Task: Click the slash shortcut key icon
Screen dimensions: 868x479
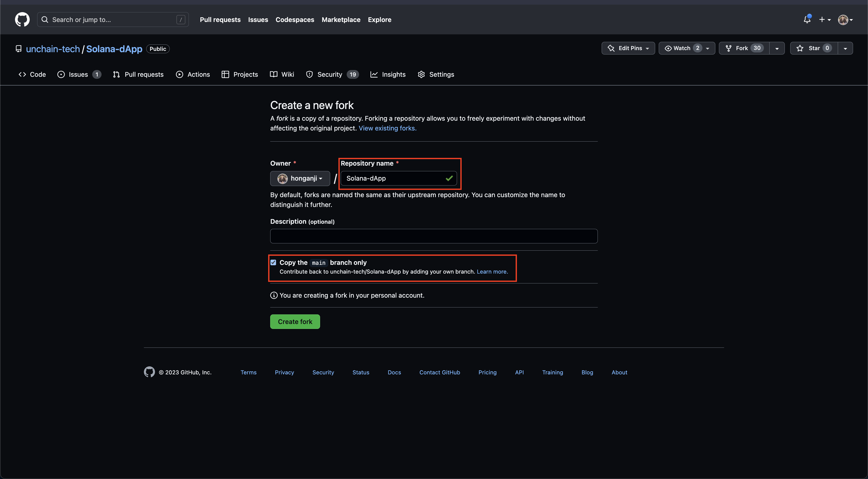Action: 181,20
